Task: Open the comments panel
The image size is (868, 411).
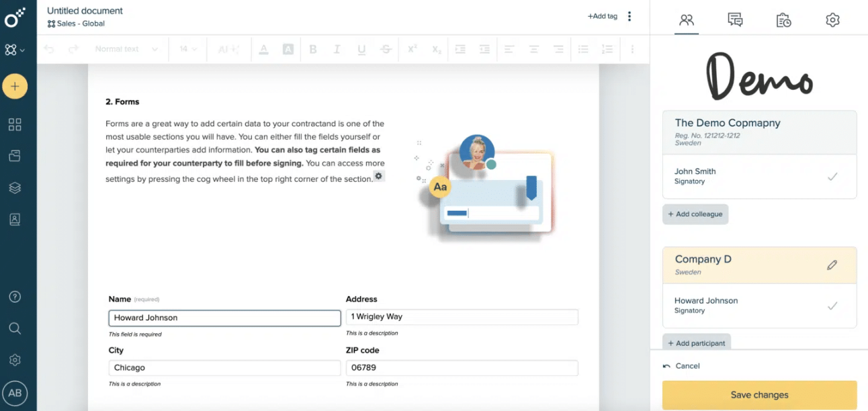Action: pos(734,20)
